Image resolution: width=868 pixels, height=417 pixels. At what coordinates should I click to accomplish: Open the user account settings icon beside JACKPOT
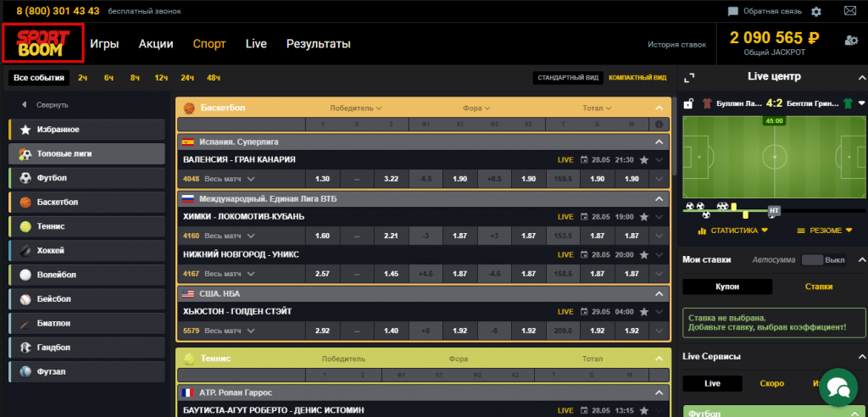851,40
